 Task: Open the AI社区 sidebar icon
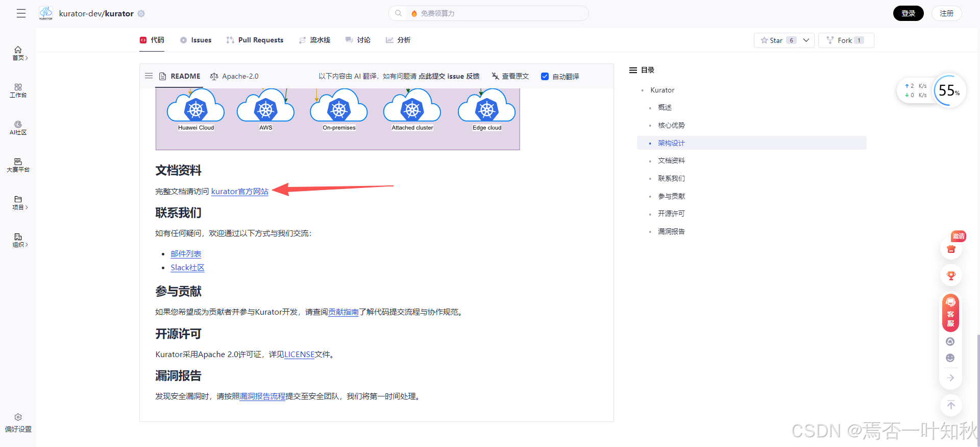click(x=18, y=124)
